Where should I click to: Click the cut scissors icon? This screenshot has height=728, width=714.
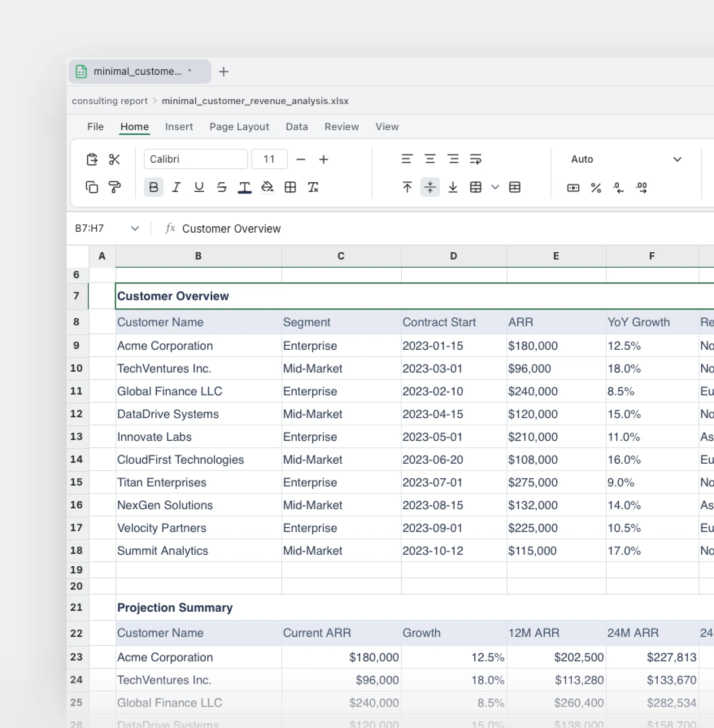115,159
